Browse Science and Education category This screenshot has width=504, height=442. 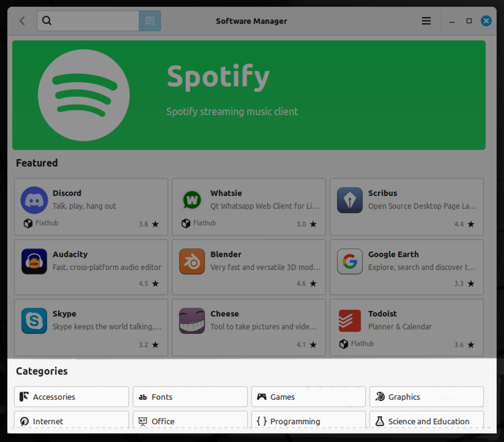coord(426,420)
